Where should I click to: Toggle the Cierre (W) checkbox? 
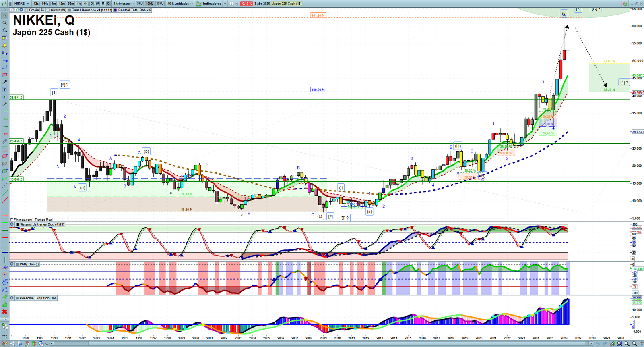(x=48, y=10)
